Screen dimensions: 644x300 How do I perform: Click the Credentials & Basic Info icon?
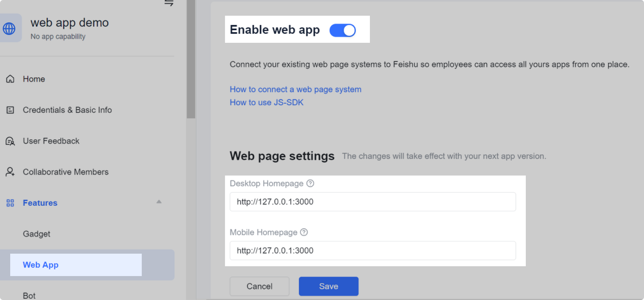coord(10,110)
